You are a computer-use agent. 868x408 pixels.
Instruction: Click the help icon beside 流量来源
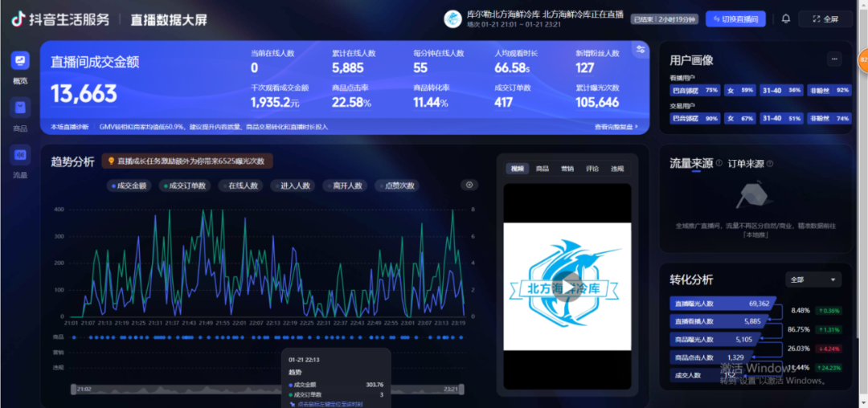[x=719, y=163]
